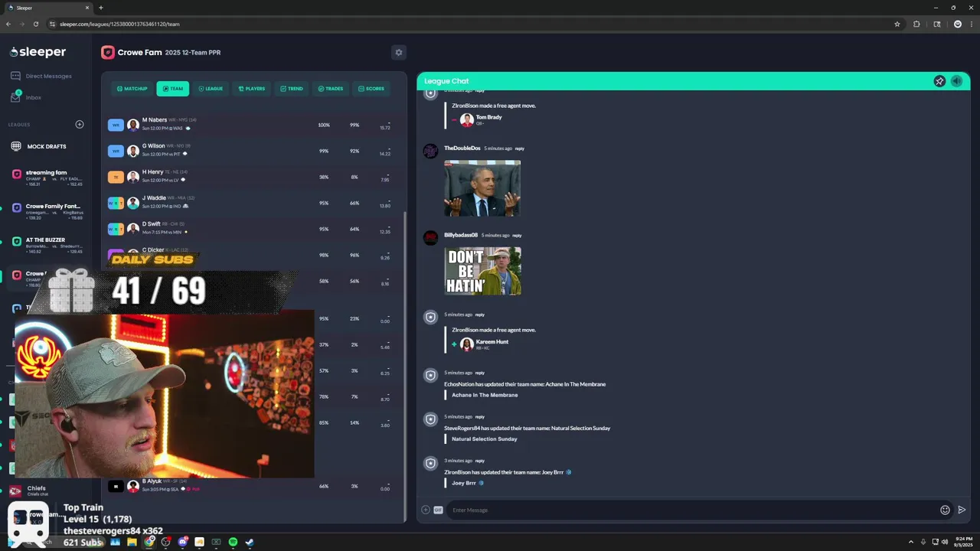Open File Explorer from taskbar
This screenshot has width=980, height=551.
(x=132, y=542)
